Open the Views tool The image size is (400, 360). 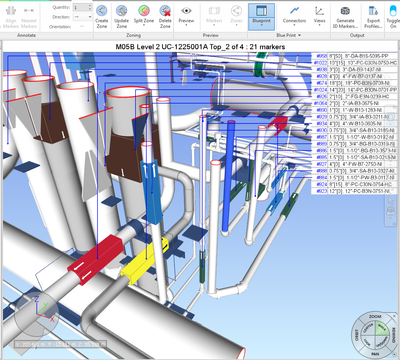319,15
